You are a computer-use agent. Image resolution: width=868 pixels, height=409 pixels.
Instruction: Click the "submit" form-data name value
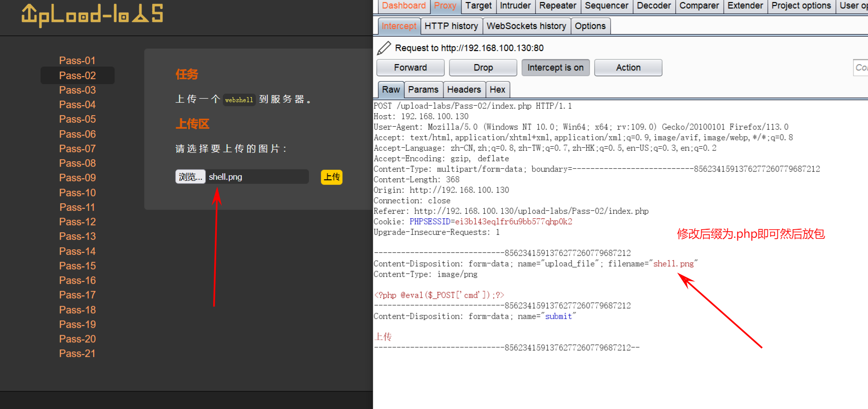coord(558,316)
